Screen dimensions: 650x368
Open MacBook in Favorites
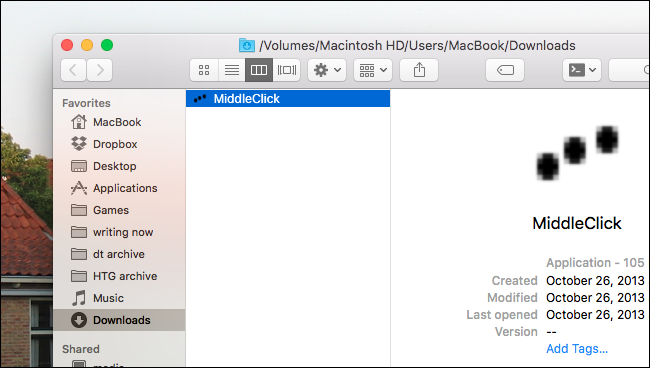coord(117,122)
